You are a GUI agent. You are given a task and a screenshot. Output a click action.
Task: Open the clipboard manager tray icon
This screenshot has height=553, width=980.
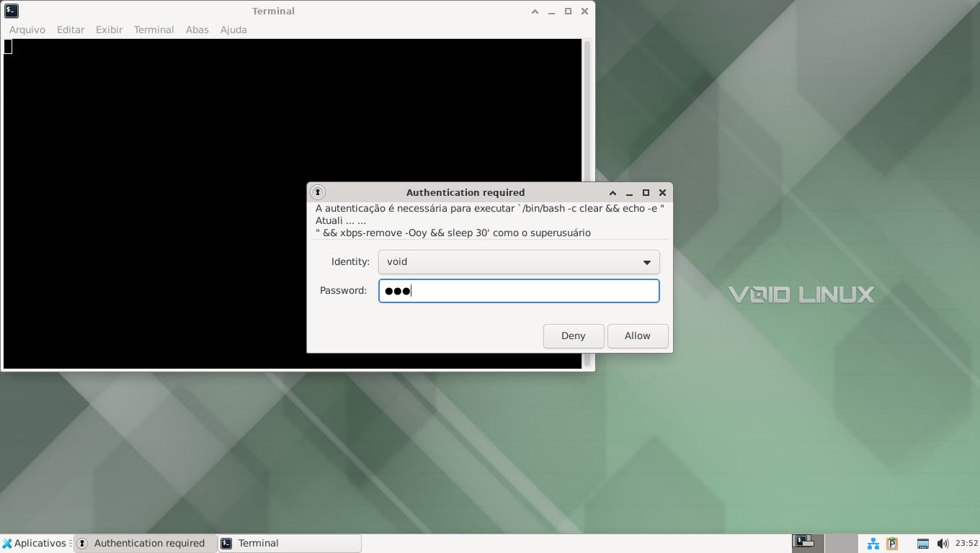892,544
